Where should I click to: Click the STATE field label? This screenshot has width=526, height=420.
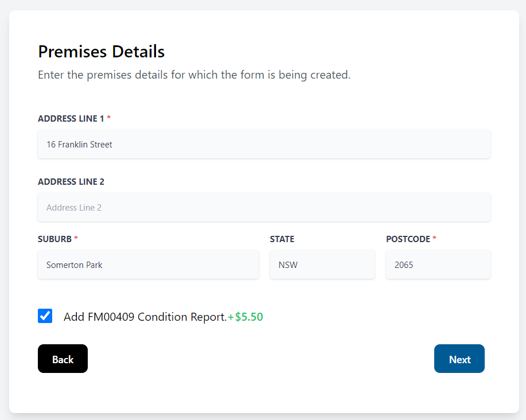(x=282, y=239)
